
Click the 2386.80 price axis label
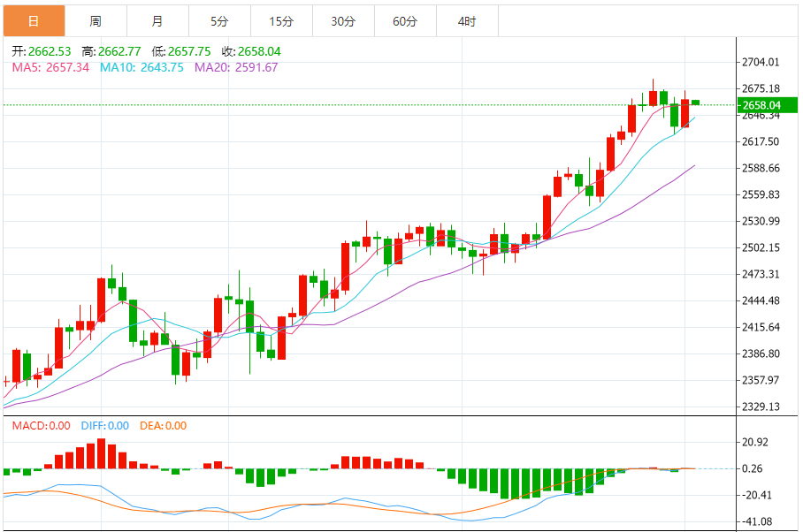click(761, 354)
